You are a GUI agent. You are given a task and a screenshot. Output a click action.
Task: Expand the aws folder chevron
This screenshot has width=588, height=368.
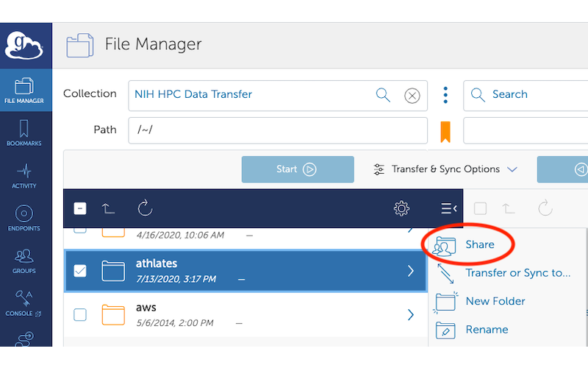[x=411, y=314]
